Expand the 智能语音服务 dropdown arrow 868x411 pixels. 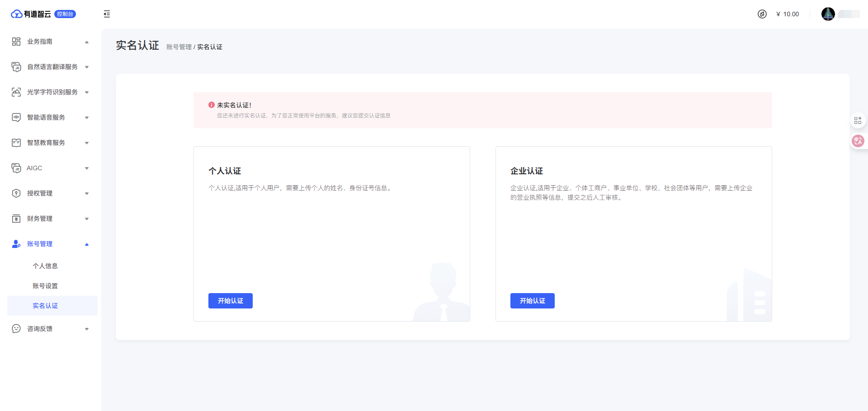[87, 118]
